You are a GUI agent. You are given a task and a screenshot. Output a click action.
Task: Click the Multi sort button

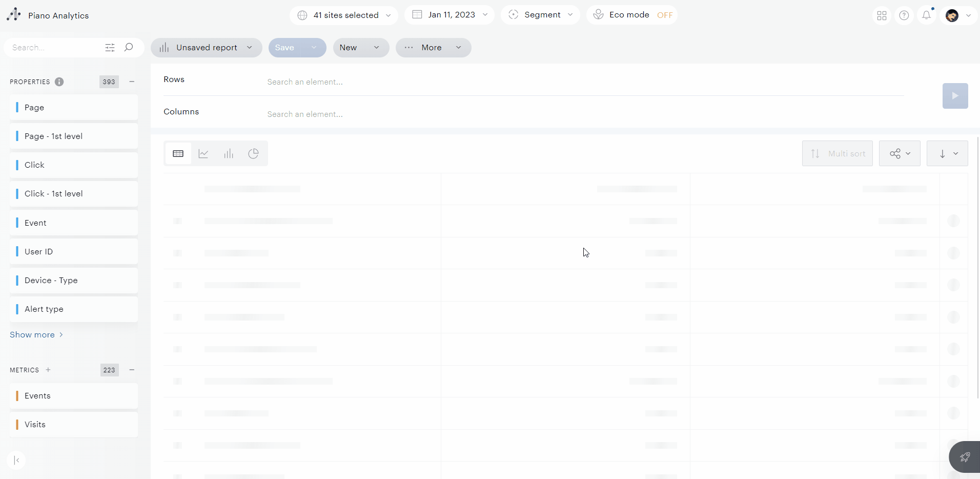(x=837, y=153)
